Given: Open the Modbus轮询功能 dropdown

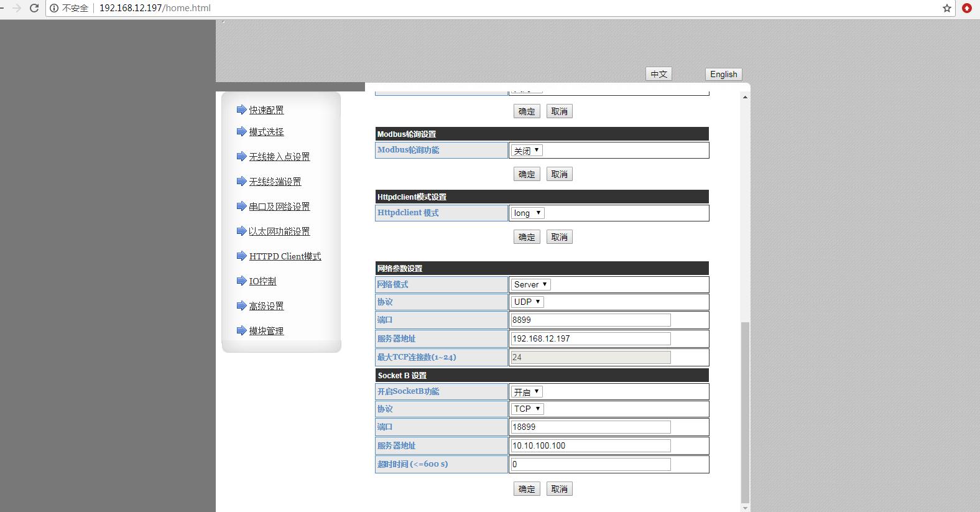Looking at the screenshot, I should [527, 151].
